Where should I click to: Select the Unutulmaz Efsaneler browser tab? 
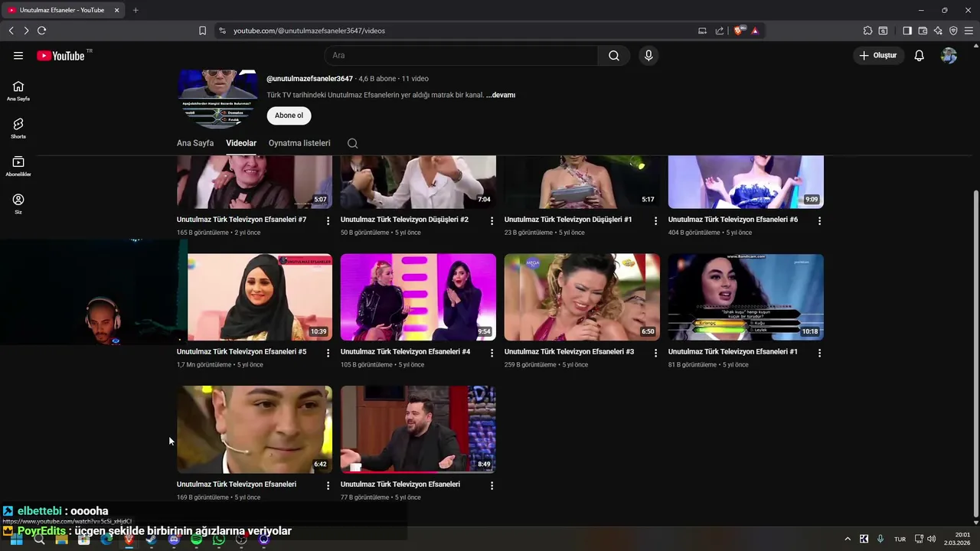pos(64,10)
